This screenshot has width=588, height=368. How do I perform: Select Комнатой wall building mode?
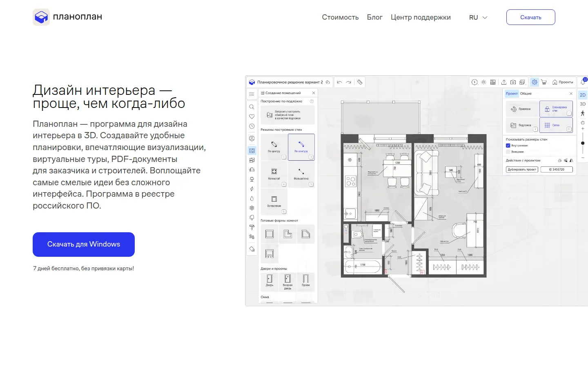click(x=274, y=175)
